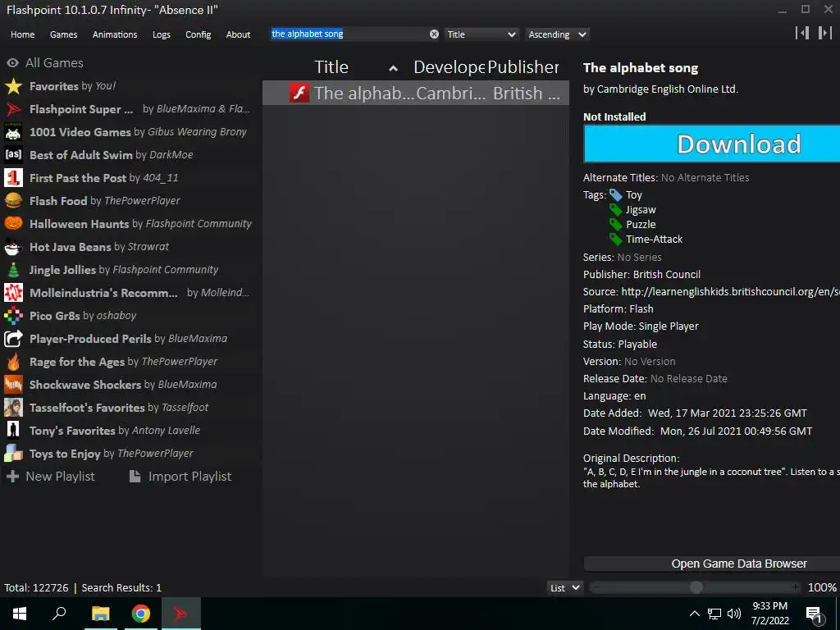Click the All Games eye icon
840x630 pixels.
coord(13,62)
